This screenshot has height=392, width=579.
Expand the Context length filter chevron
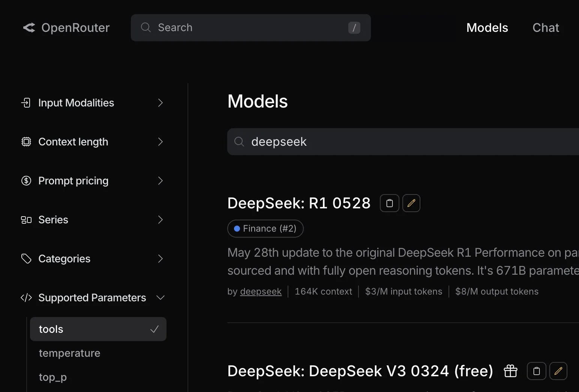[160, 142]
